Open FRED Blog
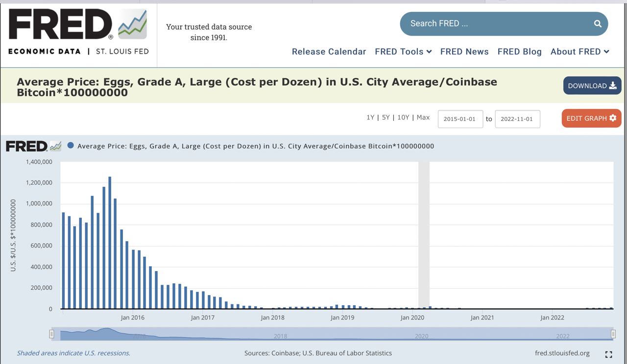 point(520,51)
